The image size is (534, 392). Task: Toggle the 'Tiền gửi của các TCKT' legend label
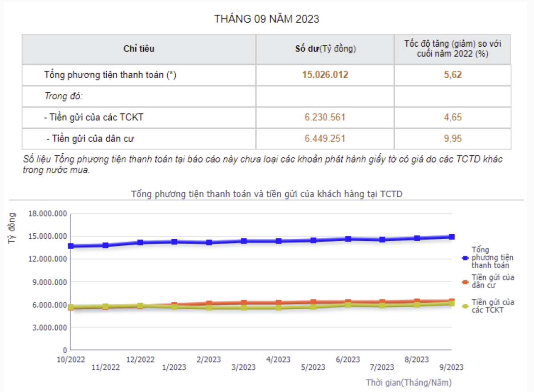pyautogui.click(x=493, y=306)
